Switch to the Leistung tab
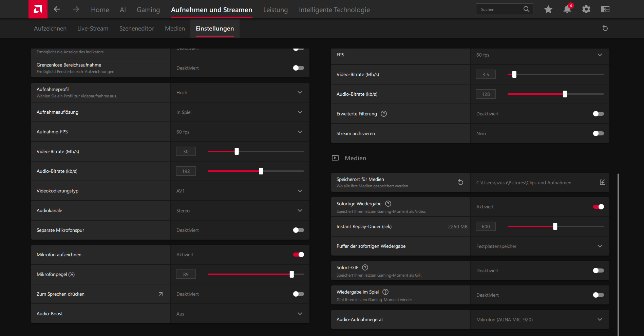Viewport: 644px width, 336px height. (x=276, y=10)
